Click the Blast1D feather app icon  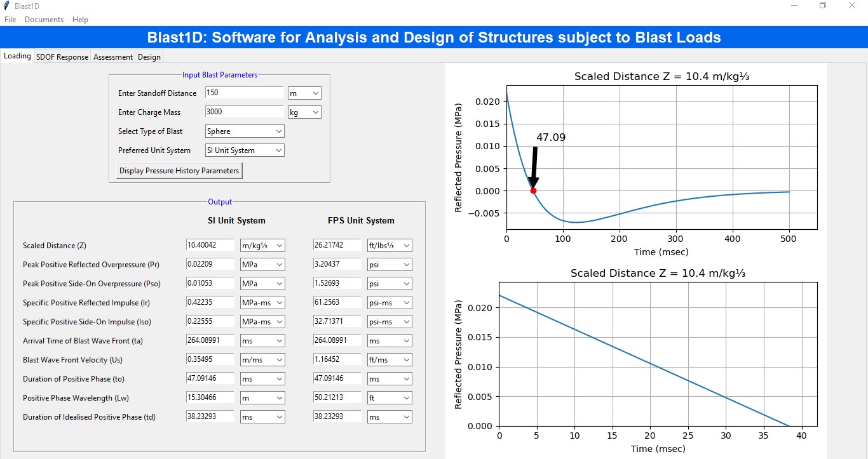click(x=6, y=6)
